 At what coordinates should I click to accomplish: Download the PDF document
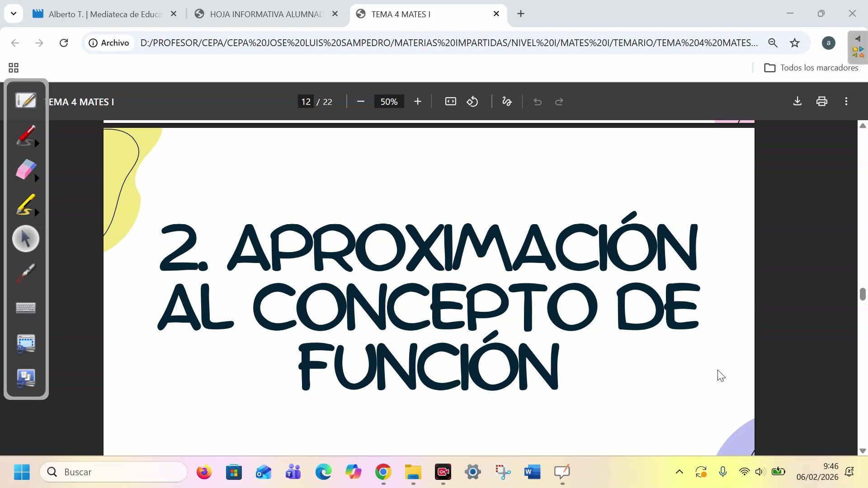pos(797,102)
